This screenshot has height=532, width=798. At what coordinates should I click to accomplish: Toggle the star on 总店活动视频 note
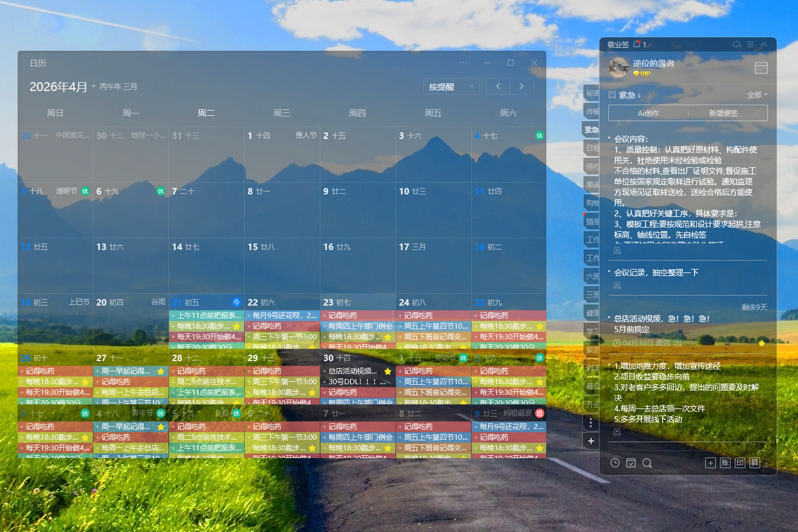click(x=761, y=343)
